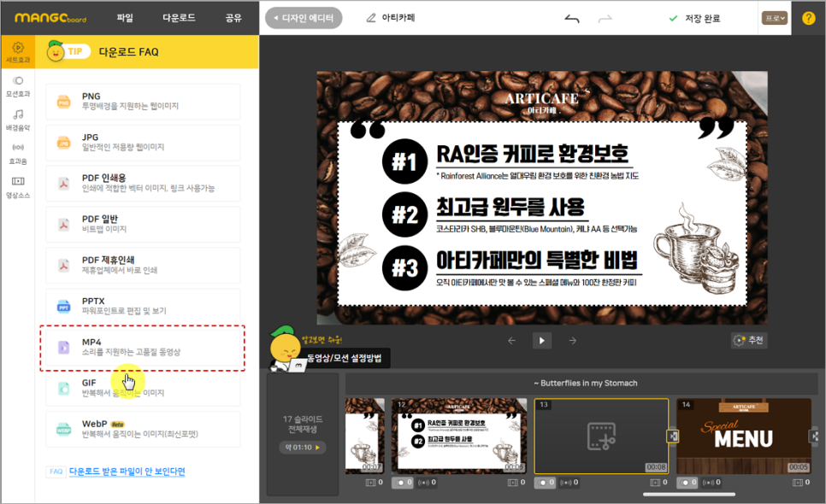
Task: Click the PDF 인쇄용 file icon
Action: point(64,184)
